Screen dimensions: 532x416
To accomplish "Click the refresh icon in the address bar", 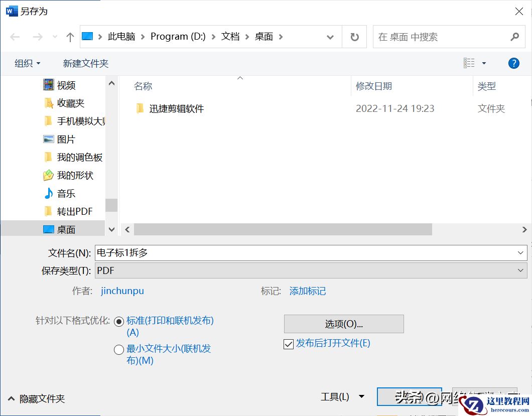I will pyautogui.click(x=354, y=37).
